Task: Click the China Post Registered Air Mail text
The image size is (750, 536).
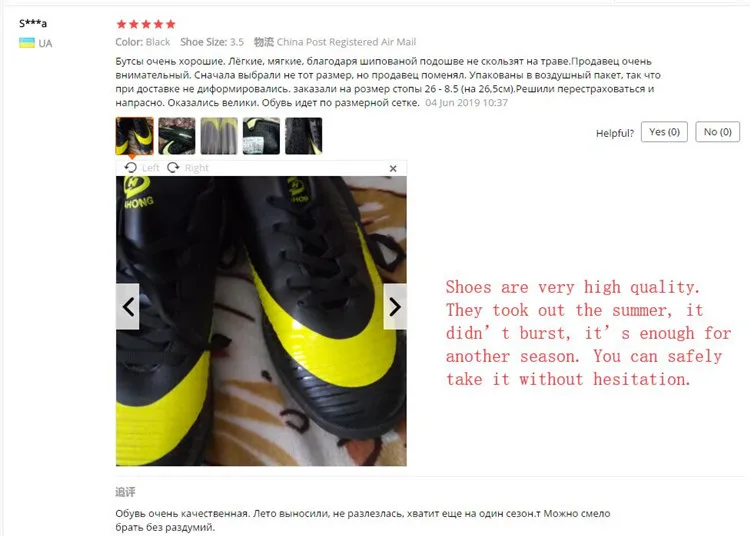Action: pyautogui.click(x=346, y=42)
